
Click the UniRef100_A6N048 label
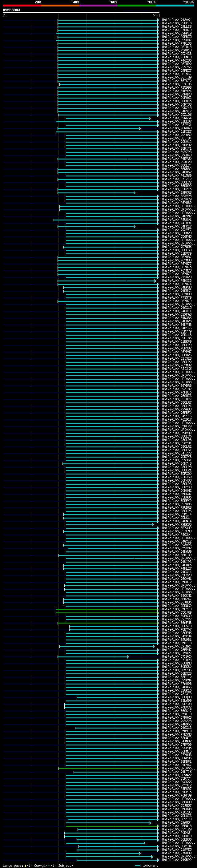[177, 128]
